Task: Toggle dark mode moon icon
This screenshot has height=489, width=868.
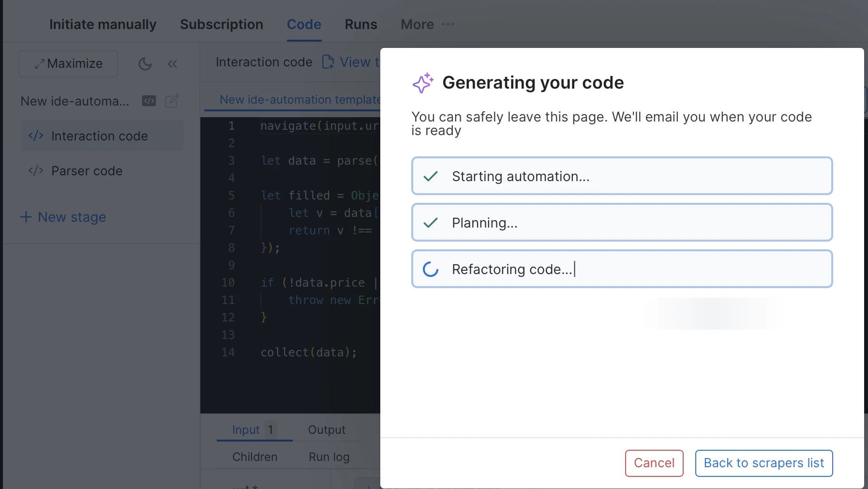Action: click(145, 63)
